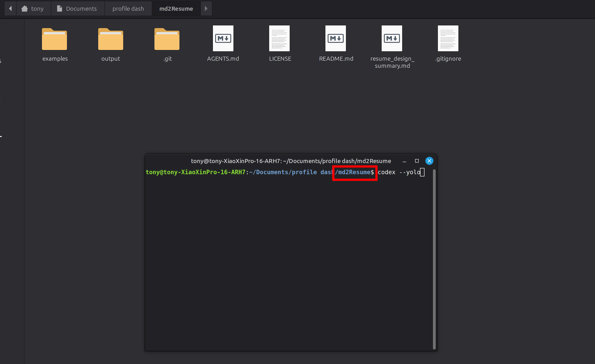Select the resume_design_summary.md file icon

[392, 38]
